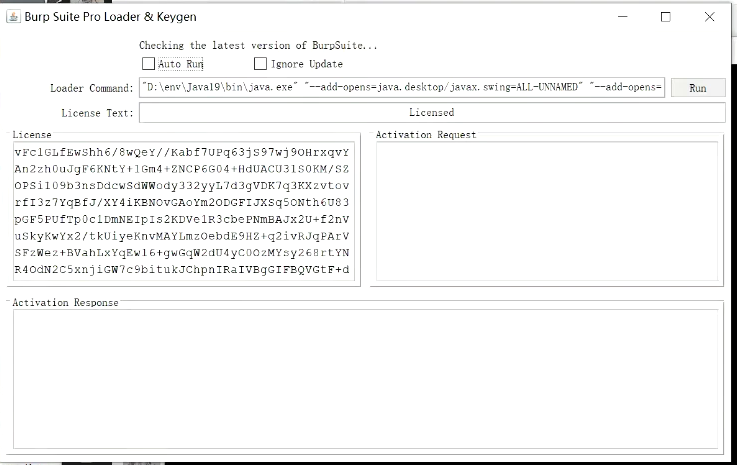
Task: Click the Java icon in title bar
Action: pyautogui.click(x=13, y=17)
